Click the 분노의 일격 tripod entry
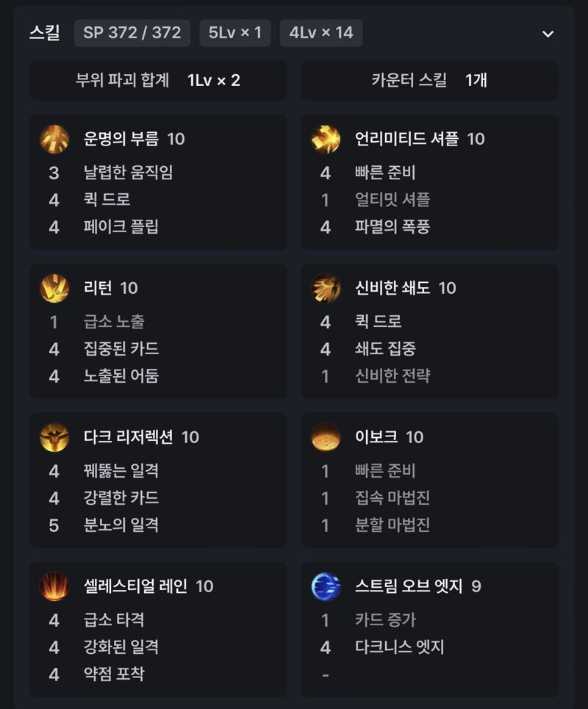588x709 pixels. click(x=121, y=525)
